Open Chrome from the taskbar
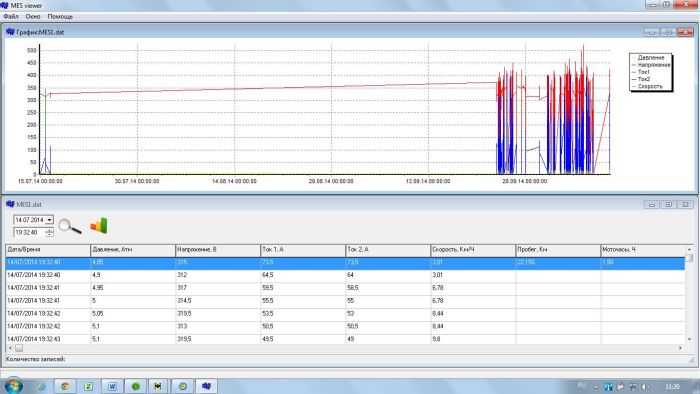 65,386
